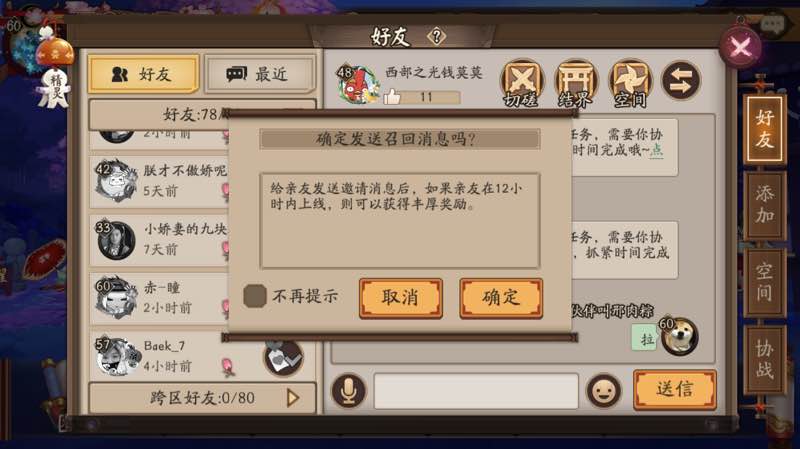Click the recall icon on Baek_7 row
This screenshot has width=800, height=449.
(283, 358)
